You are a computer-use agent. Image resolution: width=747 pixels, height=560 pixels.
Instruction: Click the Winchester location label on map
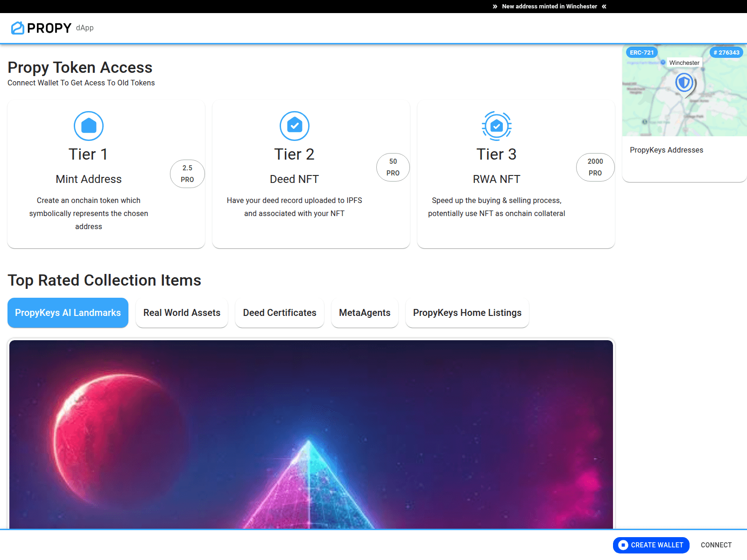pos(684,63)
